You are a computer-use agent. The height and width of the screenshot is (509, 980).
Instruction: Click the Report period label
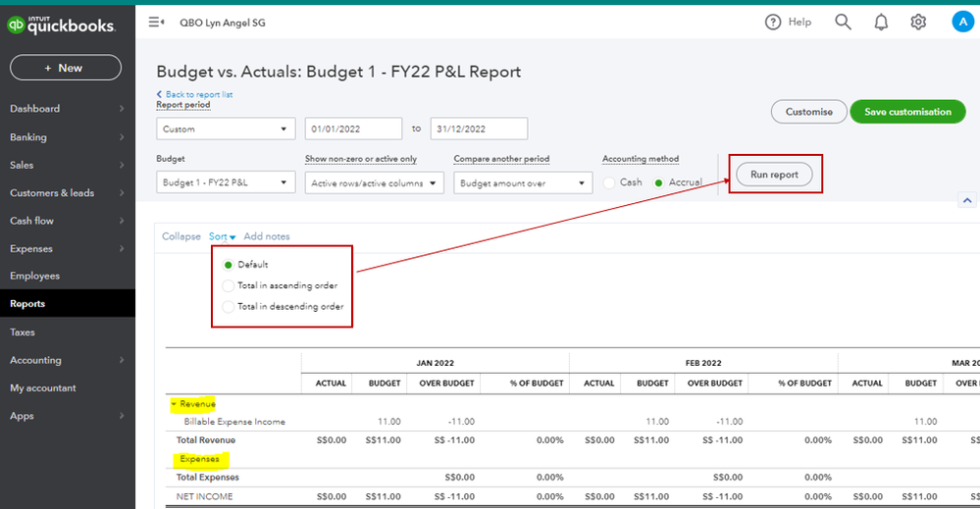183,105
